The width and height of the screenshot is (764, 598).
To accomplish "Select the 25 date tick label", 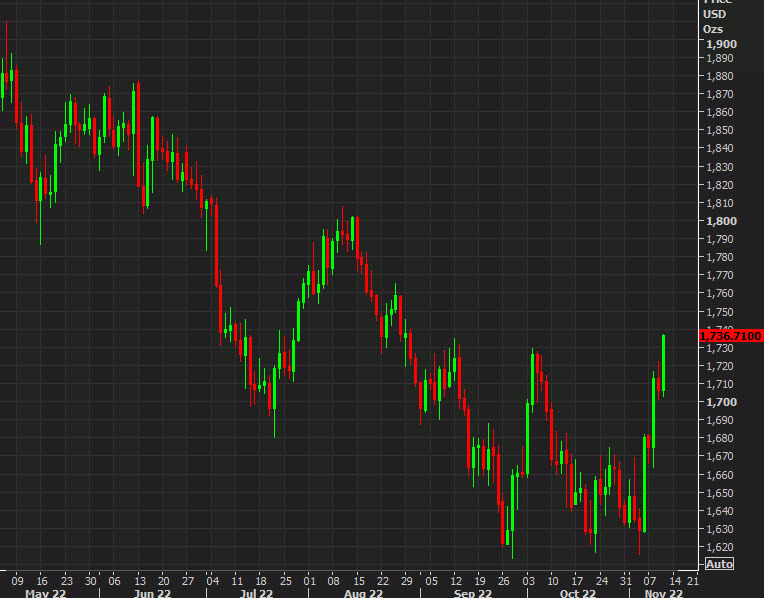I will click(286, 581).
